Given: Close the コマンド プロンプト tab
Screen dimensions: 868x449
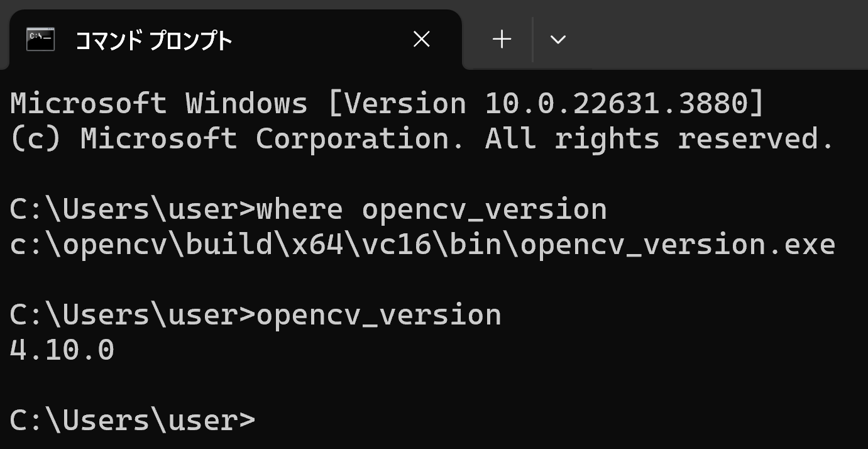Looking at the screenshot, I should click(422, 40).
